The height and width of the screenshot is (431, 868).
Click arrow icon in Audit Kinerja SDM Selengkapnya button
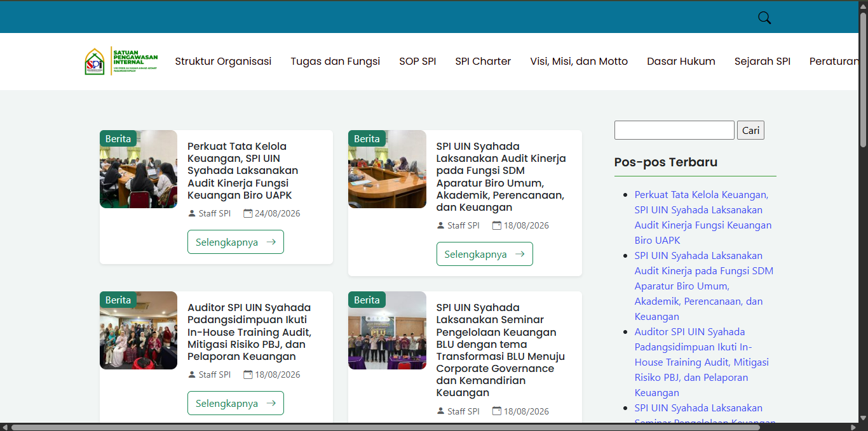[x=520, y=254]
